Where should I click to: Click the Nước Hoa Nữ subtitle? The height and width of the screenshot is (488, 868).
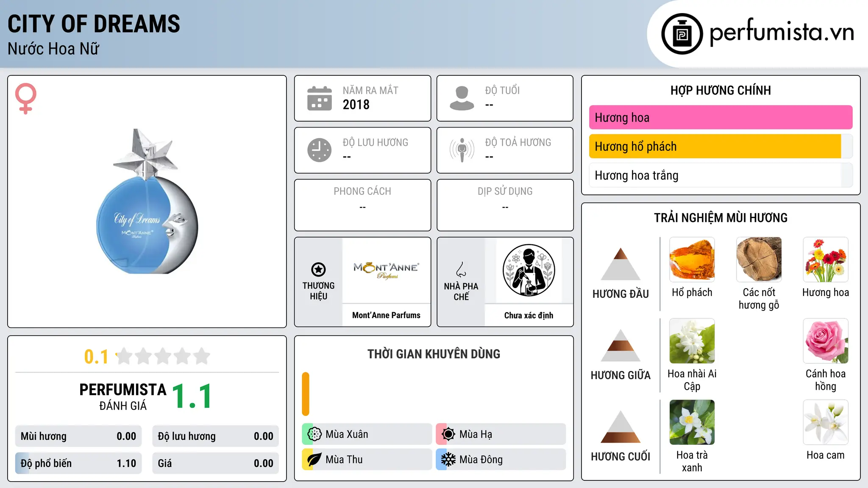pos(53,49)
